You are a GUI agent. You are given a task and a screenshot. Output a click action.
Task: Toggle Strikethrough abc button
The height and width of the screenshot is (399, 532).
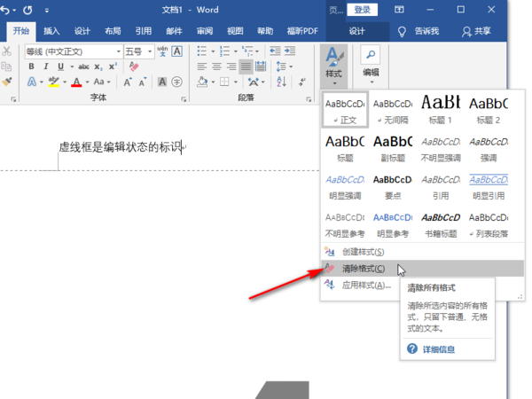pos(83,66)
